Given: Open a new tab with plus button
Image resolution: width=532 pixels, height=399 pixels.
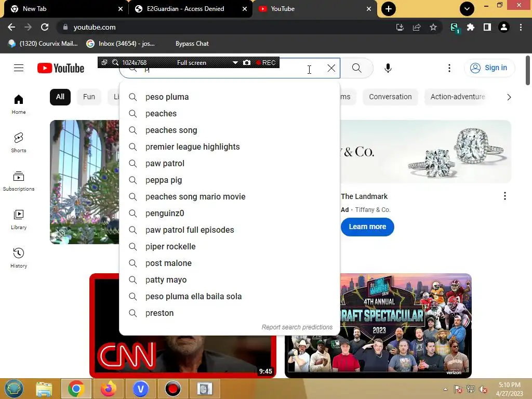Looking at the screenshot, I should [388, 9].
